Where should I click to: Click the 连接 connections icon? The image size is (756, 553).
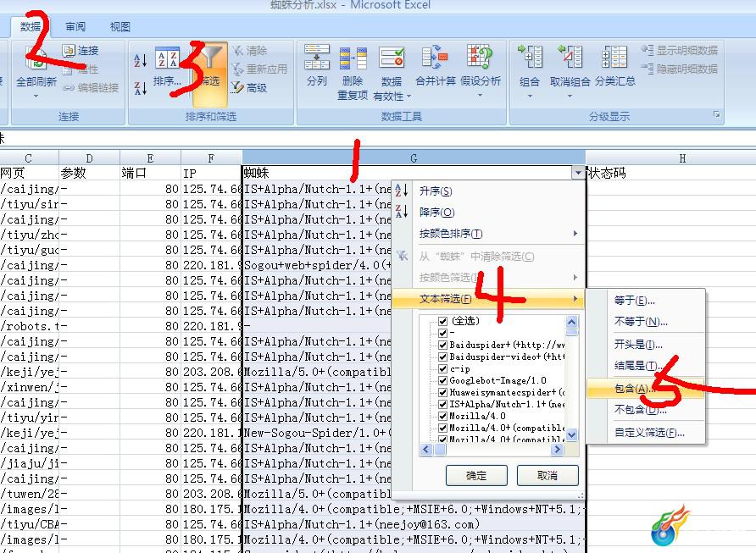point(69,50)
